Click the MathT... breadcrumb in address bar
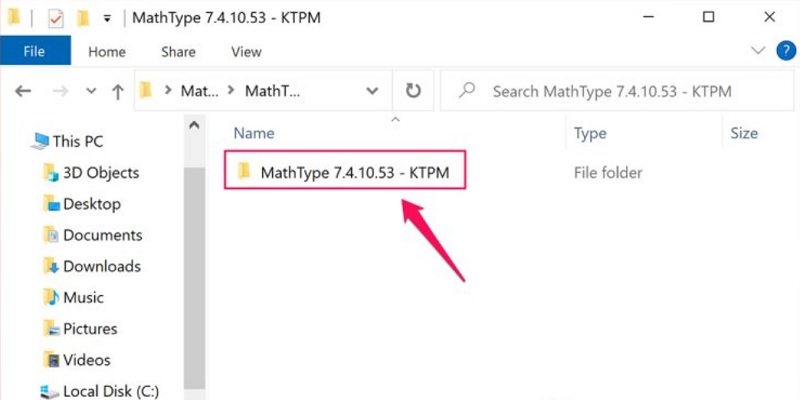Screen dimensions: 800x400 point(273,91)
